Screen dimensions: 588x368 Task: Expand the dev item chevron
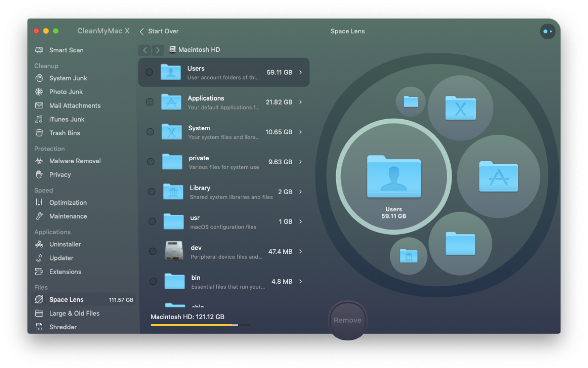point(300,251)
